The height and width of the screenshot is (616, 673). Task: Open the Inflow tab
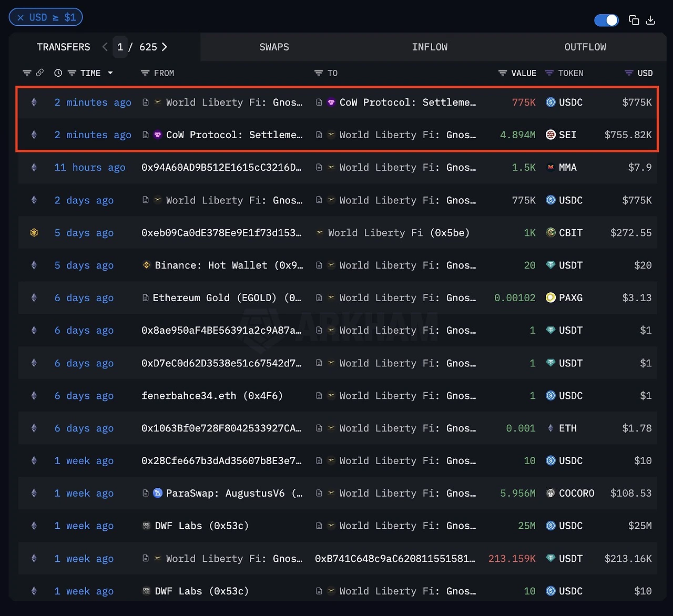(x=430, y=47)
